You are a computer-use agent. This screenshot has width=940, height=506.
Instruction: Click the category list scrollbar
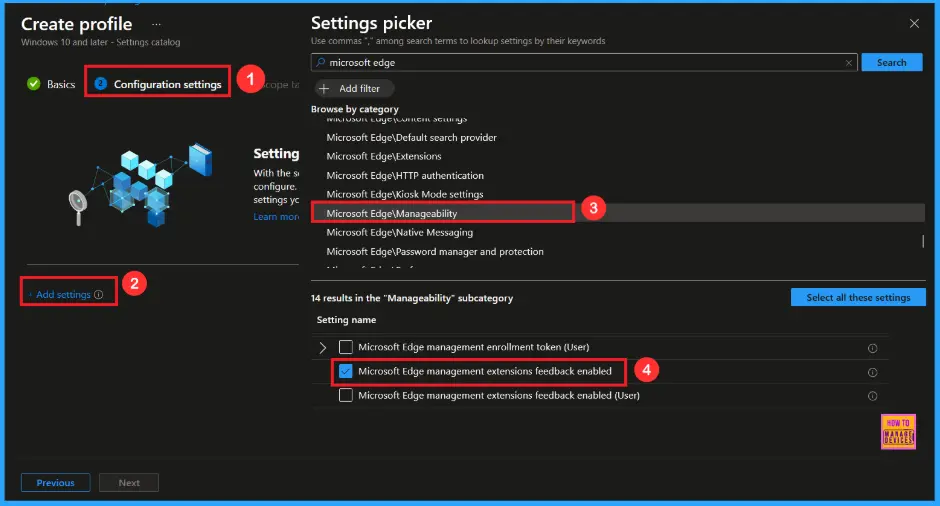[x=923, y=241]
